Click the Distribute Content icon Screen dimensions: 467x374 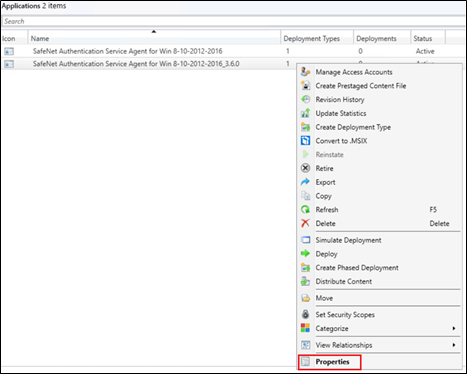(x=305, y=281)
